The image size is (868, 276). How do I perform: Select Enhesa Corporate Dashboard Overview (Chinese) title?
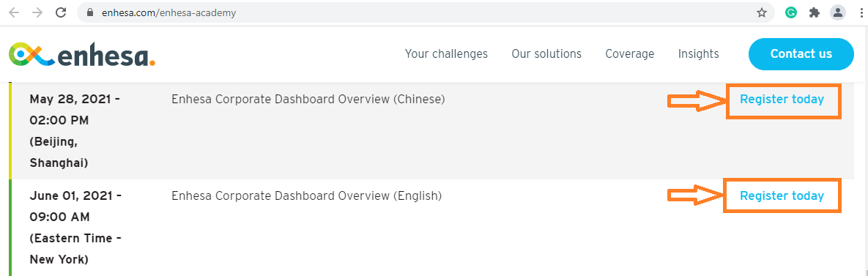pos(308,100)
